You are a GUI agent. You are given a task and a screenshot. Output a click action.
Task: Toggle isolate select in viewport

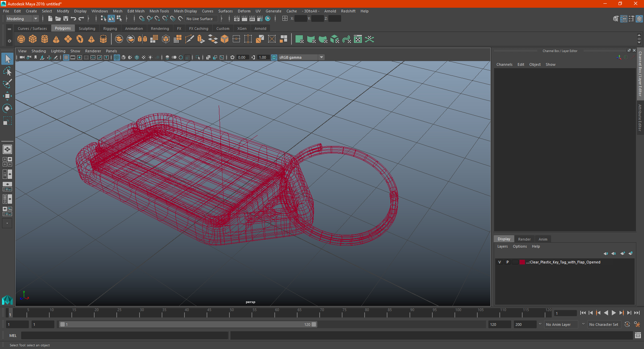coord(198,57)
